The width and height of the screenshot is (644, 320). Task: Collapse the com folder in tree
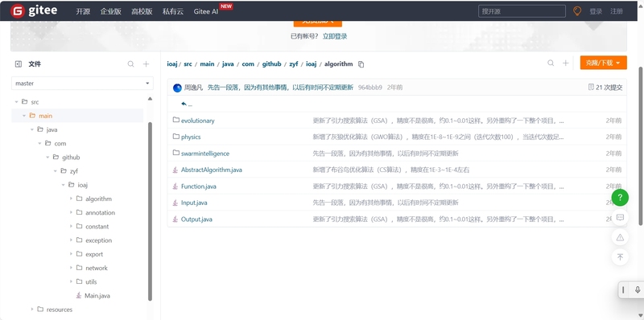[x=39, y=144]
